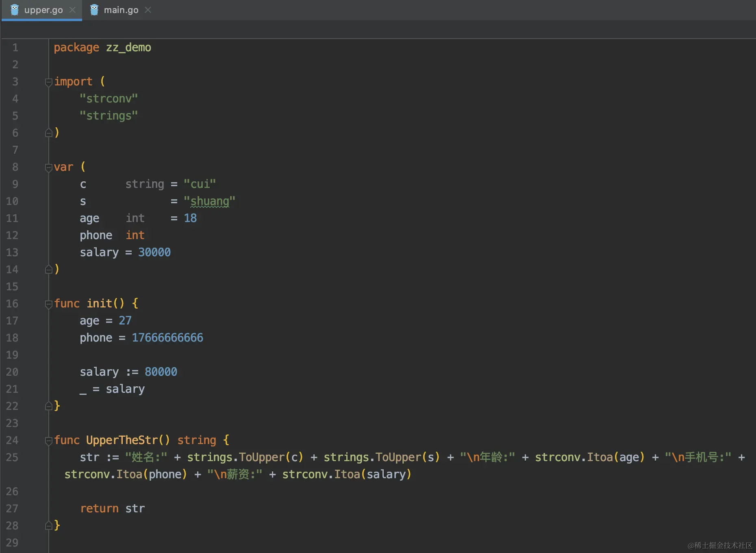Click the Go gopher icon on upper.go tab
The height and width of the screenshot is (553, 756).
click(15, 10)
